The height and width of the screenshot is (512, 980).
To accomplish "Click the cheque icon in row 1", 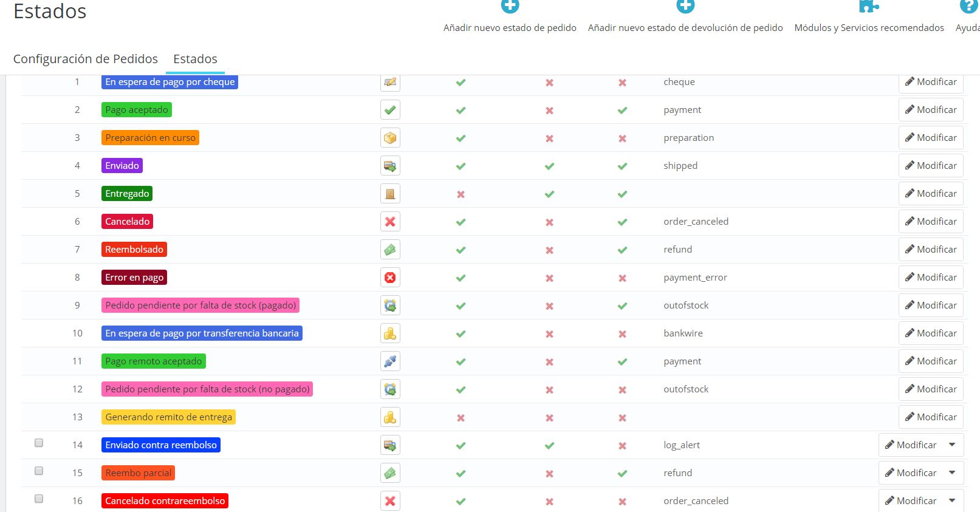I will 390,82.
